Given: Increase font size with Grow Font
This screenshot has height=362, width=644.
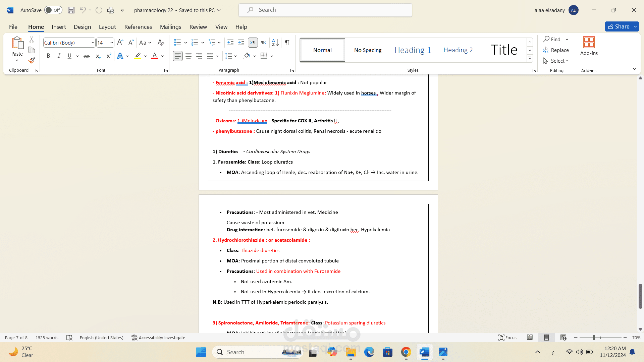Looking at the screenshot, I should [120, 43].
